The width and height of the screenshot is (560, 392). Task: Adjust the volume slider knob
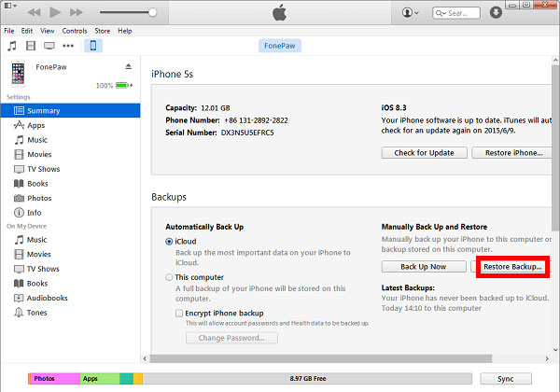pyautogui.click(x=152, y=12)
